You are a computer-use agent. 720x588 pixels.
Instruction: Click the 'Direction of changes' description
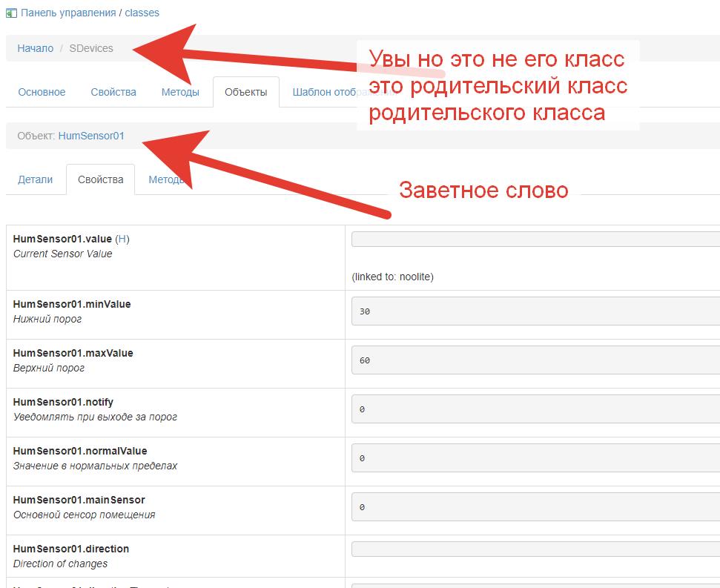point(60,564)
